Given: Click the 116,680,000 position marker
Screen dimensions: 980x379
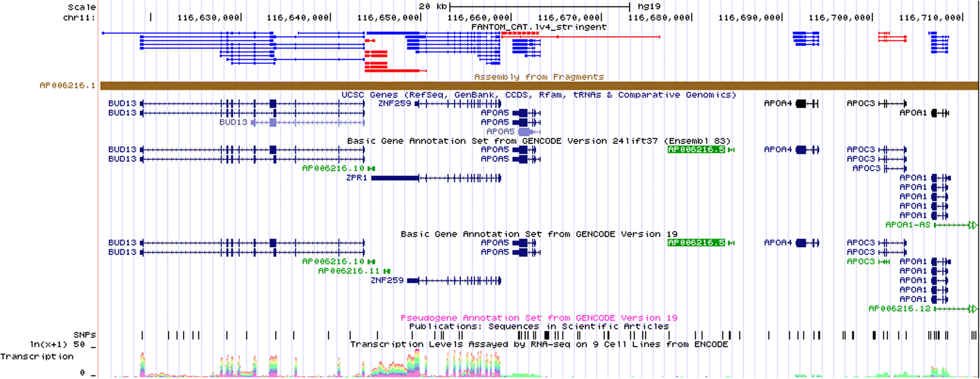Looking at the screenshot, I should pyautogui.click(x=659, y=18).
